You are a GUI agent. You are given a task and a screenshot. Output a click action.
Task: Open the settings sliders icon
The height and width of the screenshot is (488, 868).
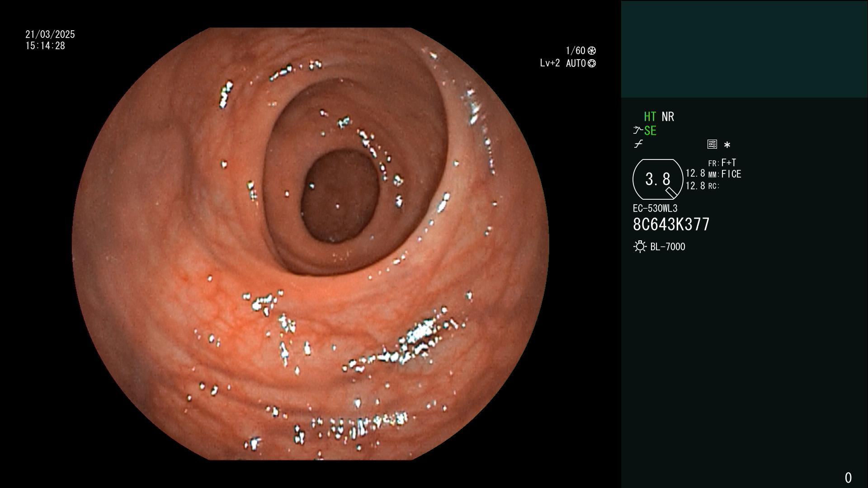click(712, 144)
